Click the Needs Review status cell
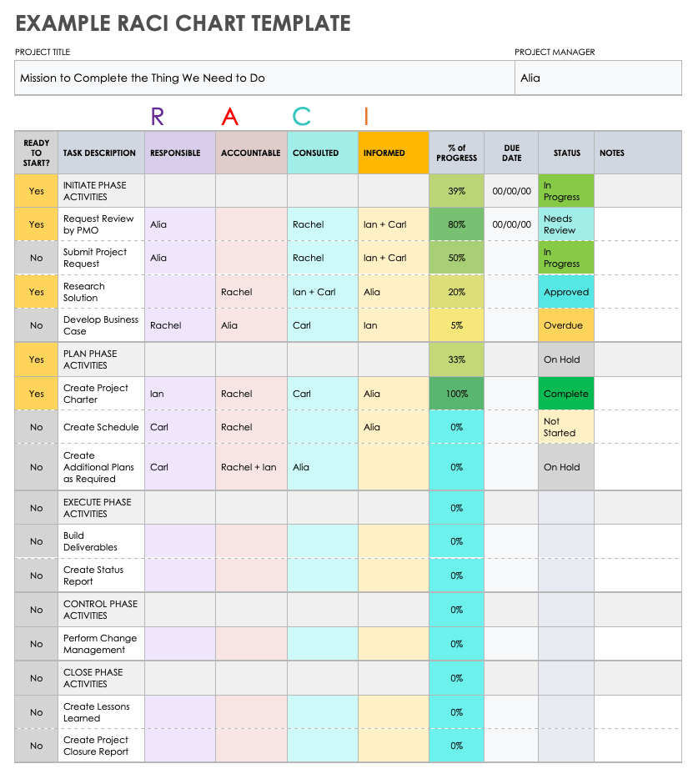The image size is (698, 784). [566, 224]
